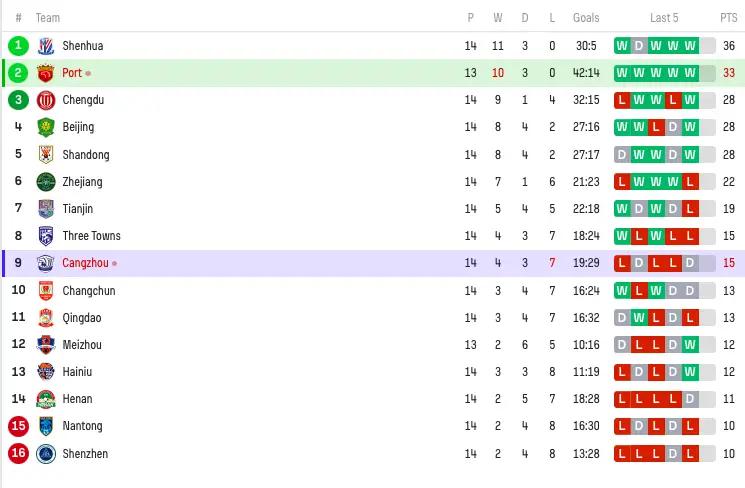Click the green position 1 rank badge
The width and height of the screenshot is (745, 488).
click(x=18, y=46)
